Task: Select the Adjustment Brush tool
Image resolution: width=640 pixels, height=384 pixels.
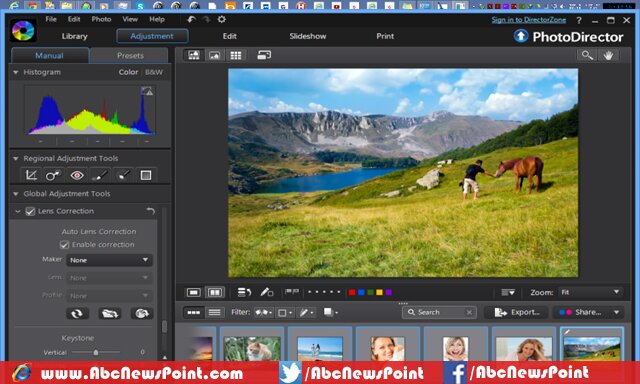Action: (x=100, y=175)
